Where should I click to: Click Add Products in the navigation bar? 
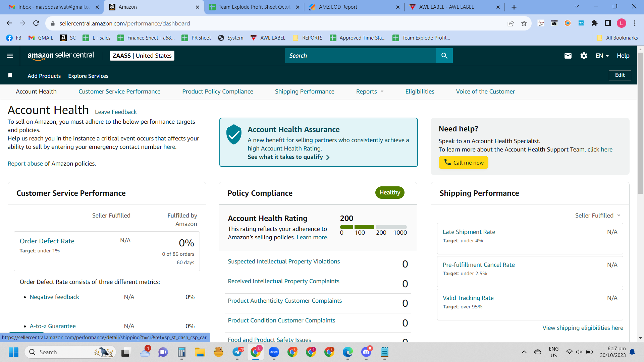pyautogui.click(x=44, y=76)
